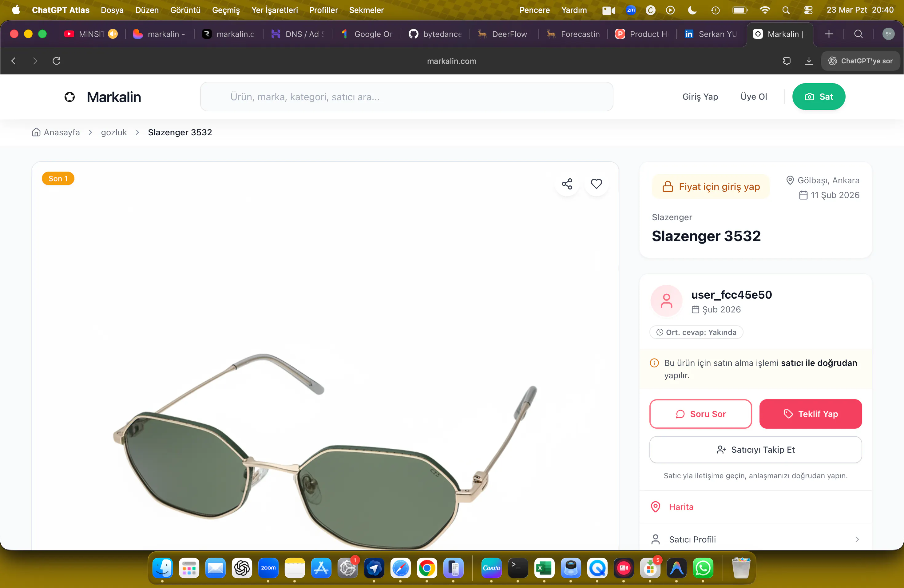This screenshot has height=588, width=904.
Task: Click the Spotlight search icon in menu bar
Action: 786,10
